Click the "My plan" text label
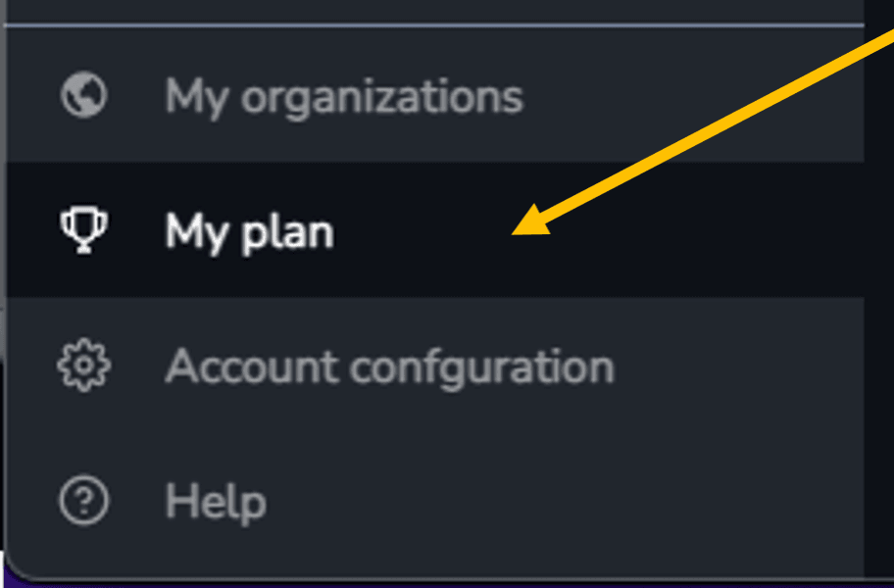894x588 pixels. (249, 232)
